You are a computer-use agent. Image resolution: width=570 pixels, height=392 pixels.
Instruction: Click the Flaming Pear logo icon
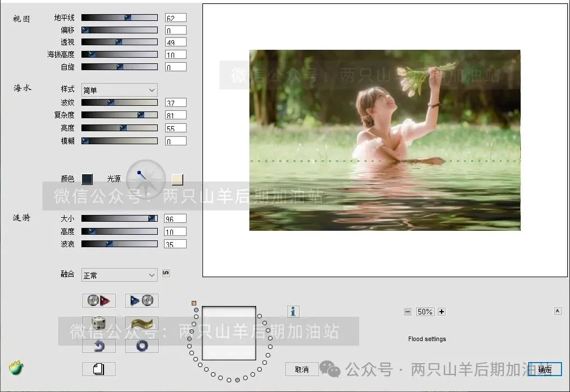[x=16, y=368]
